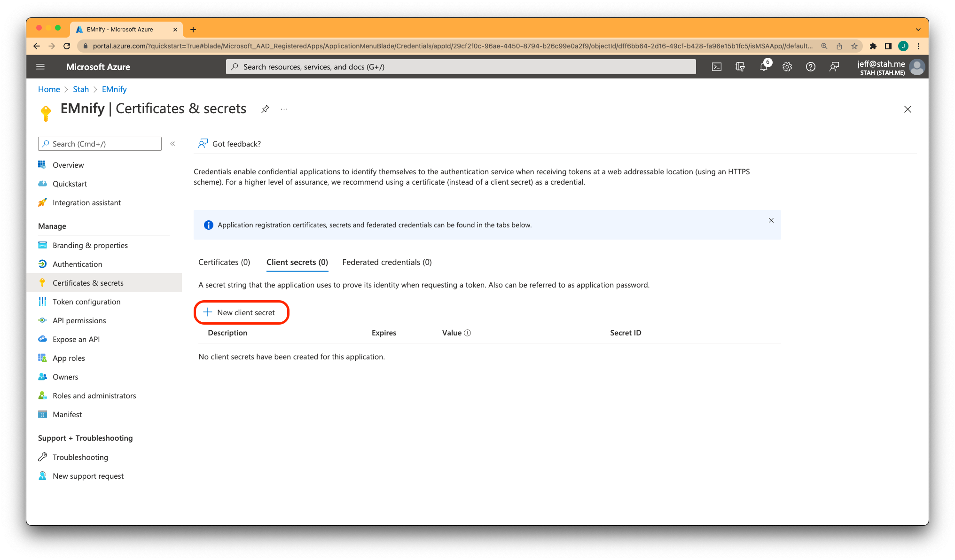Expand the Chrome tab search arrow

pyautogui.click(x=918, y=29)
